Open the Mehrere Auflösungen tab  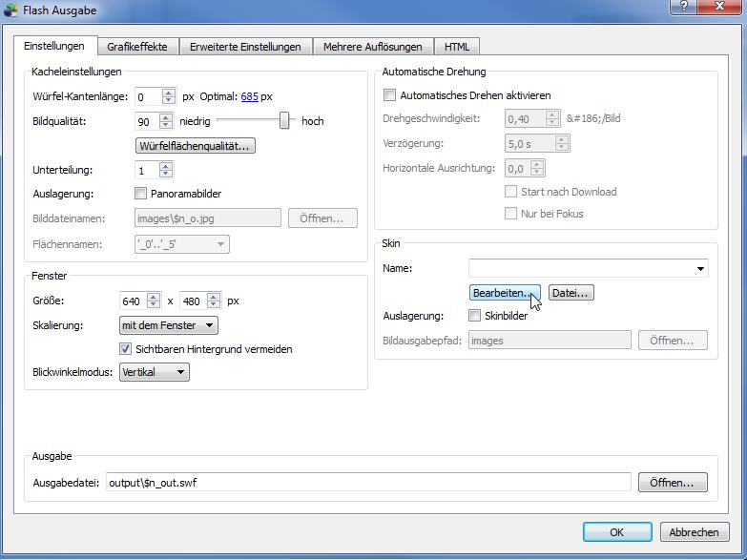pos(371,47)
